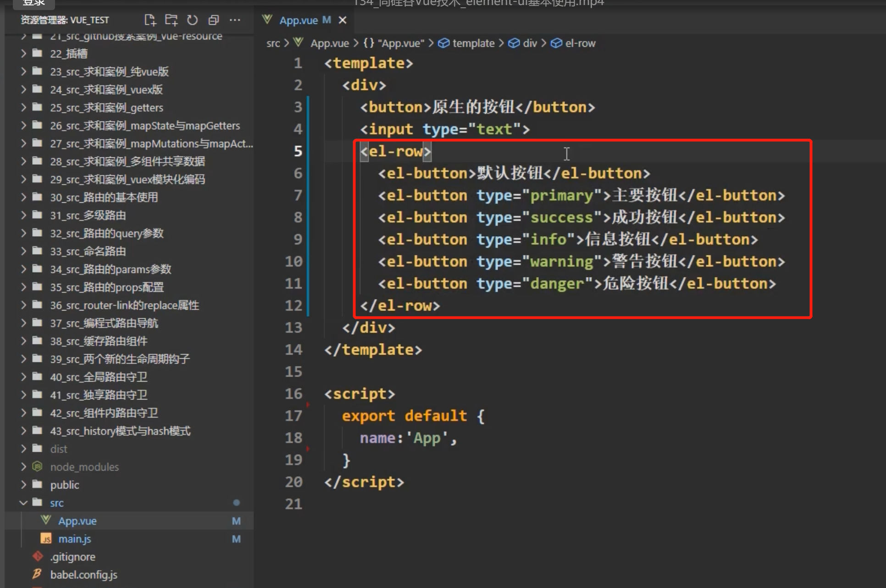Expand the dist folder chevron
The image size is (886, 588).
(23, 448)
